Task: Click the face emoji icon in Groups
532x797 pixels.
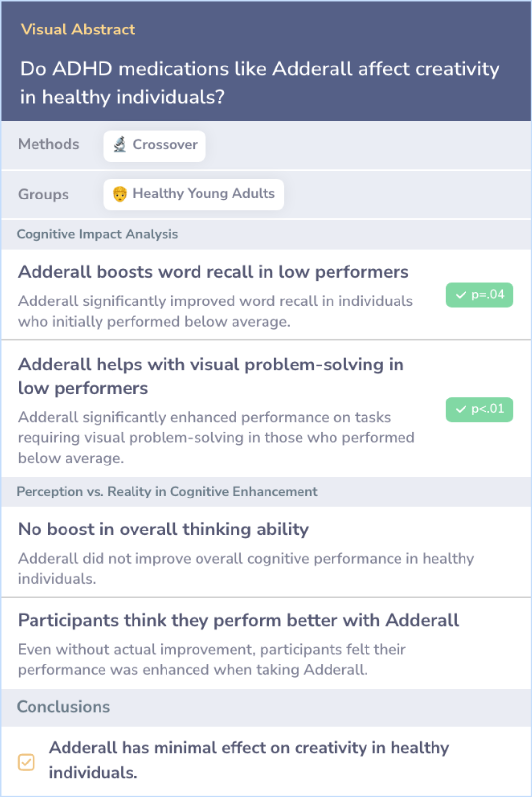Action: click(x=120, y=194)
